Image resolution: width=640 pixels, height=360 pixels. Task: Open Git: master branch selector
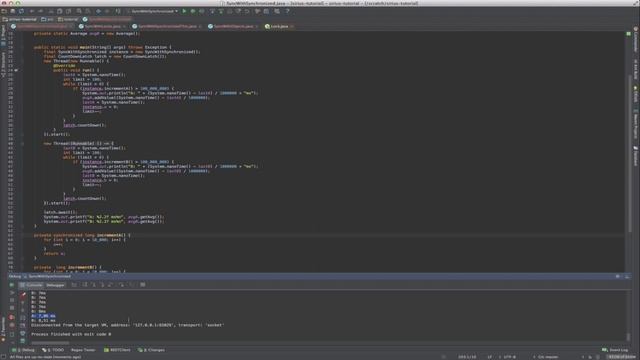[x=548, y=357]
